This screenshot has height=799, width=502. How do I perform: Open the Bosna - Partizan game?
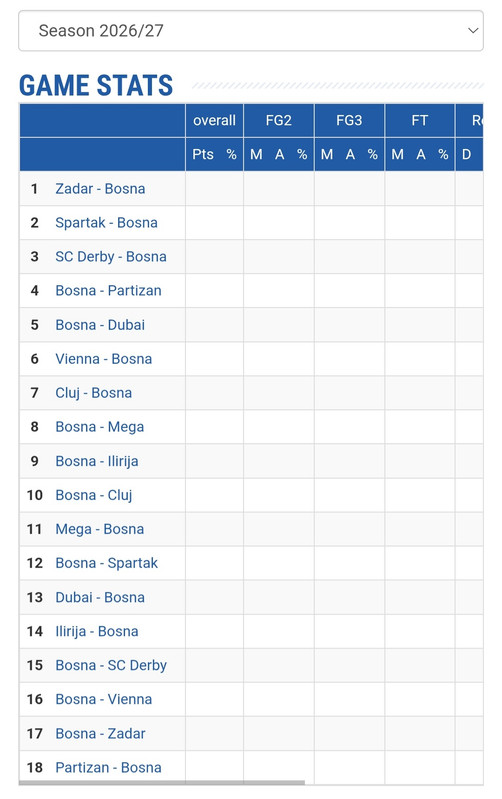[x=109, y=291]
